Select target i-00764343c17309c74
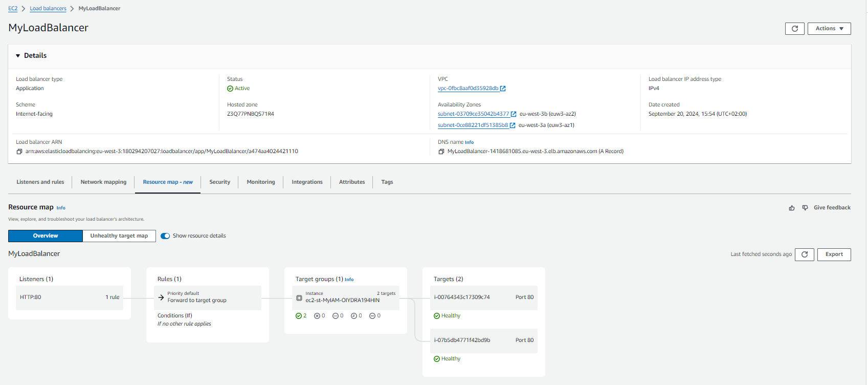 click(484, 297)
